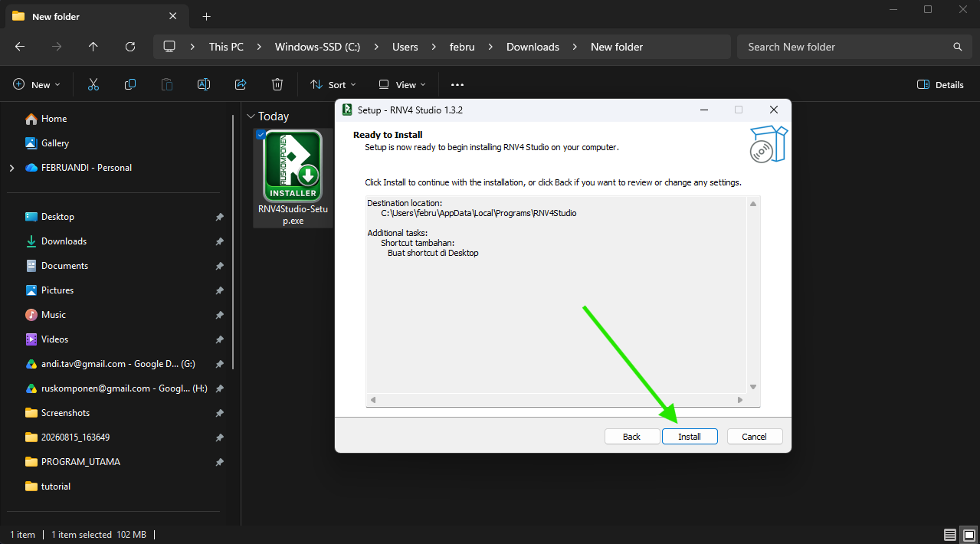Click febru in the address breadcrumb
The image size is (980, 544).
pyautogui.click(x=462, y=47)
